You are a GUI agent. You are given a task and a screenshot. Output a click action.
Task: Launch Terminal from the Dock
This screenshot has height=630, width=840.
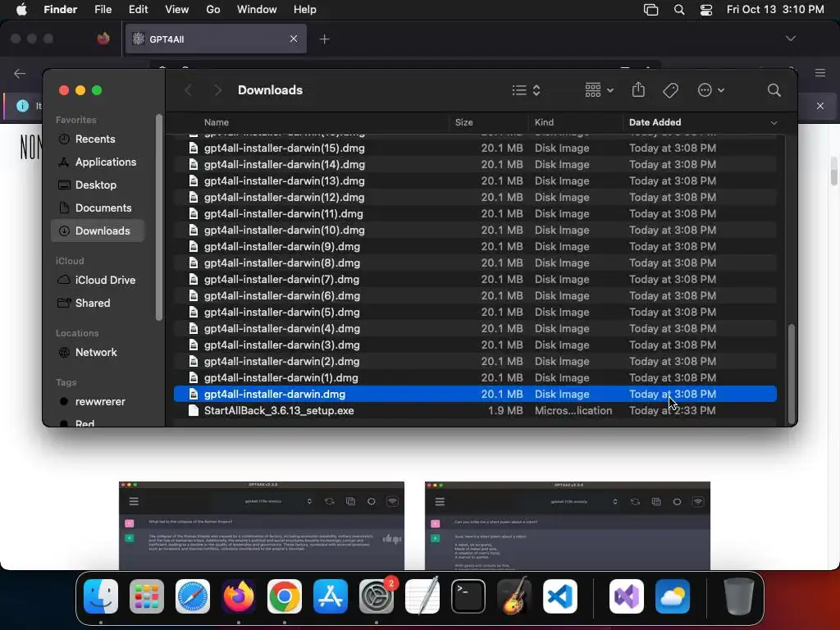point(468,596)
